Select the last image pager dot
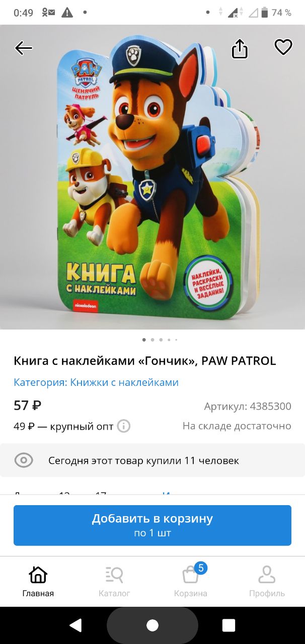This screenshot has width=305, height=644. [x=176, y=340]
